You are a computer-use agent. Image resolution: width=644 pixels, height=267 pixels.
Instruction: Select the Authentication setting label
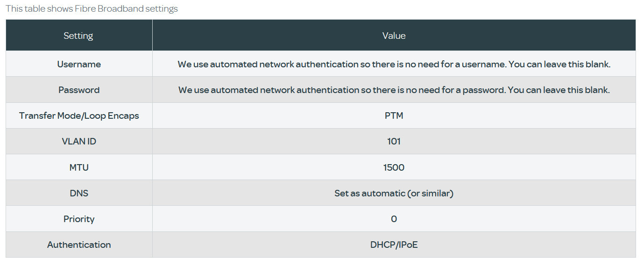(x=79, y=245)
